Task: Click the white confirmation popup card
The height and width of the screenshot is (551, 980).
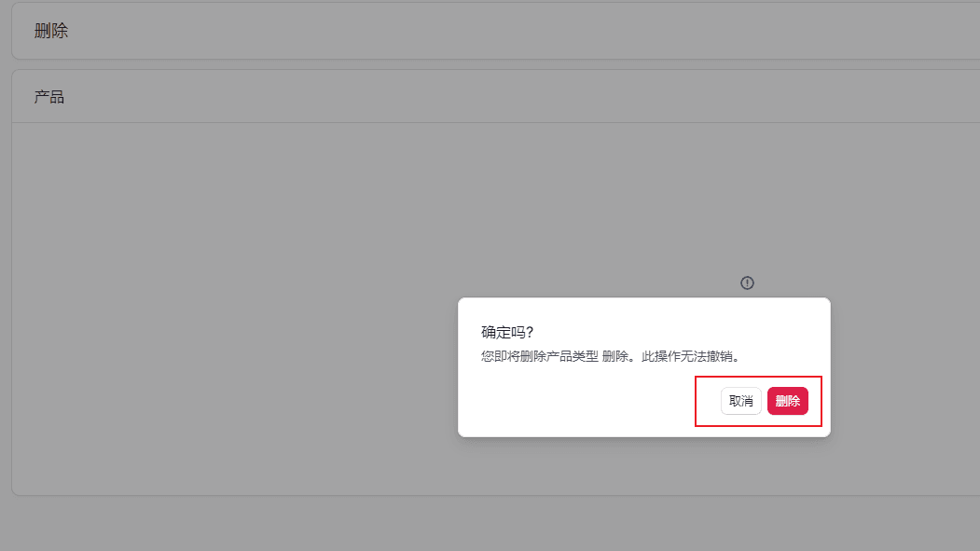Action: coord(643,366)
